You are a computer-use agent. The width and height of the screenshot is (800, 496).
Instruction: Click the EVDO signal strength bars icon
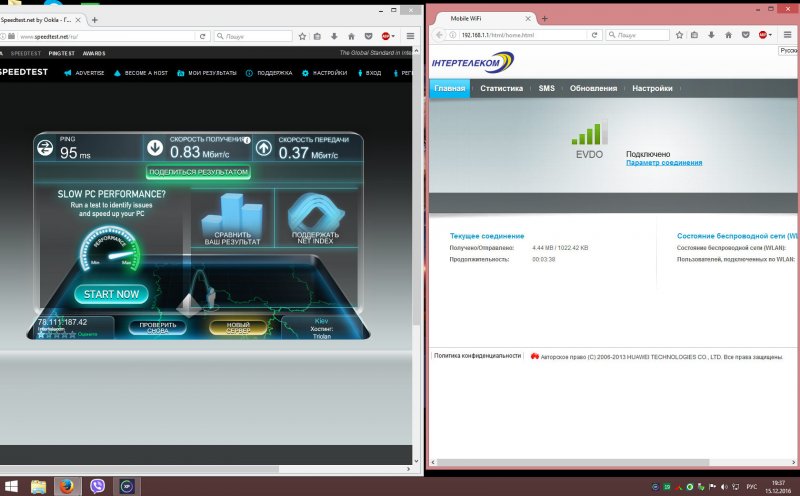588,134
